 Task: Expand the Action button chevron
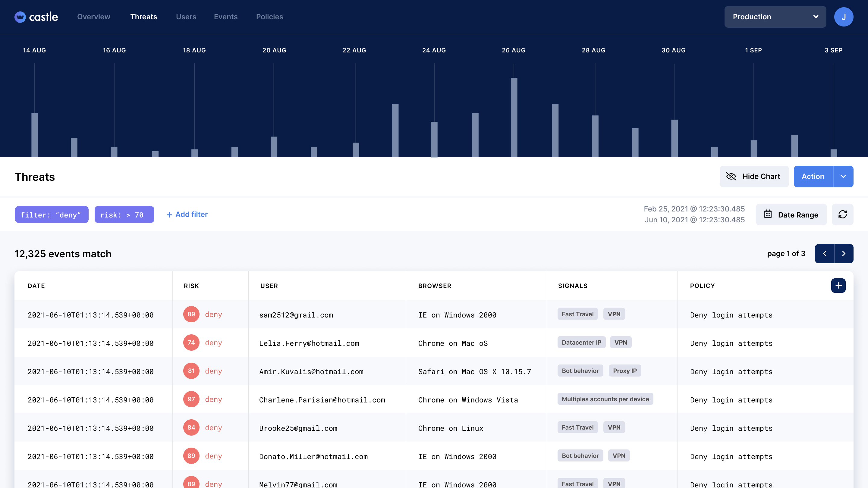[843, 177]
